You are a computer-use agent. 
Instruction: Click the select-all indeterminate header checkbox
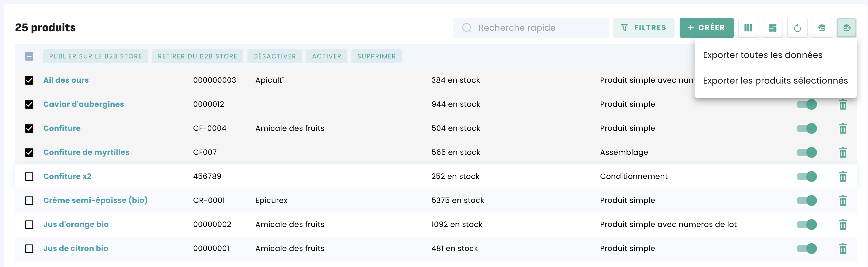pyautogui.click(x=29, y=56)
